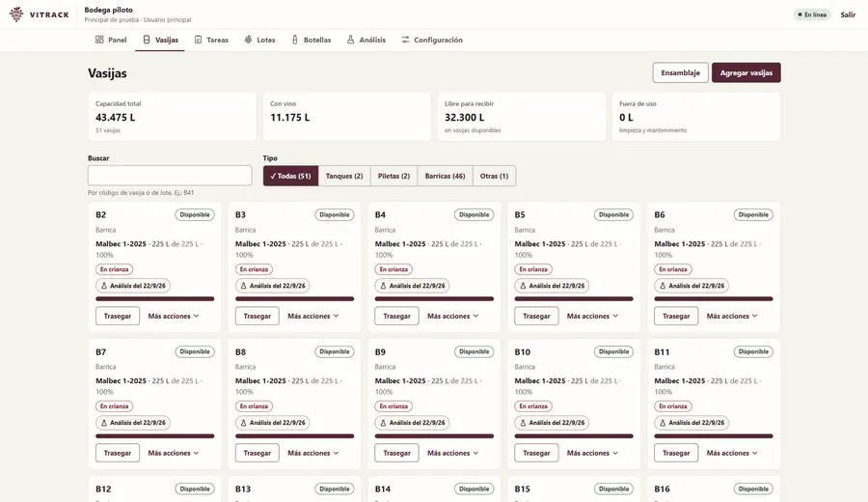Expand Más acciones for vessel B6
The height and width of the screenshot is (502, 868).
(732, 316)
